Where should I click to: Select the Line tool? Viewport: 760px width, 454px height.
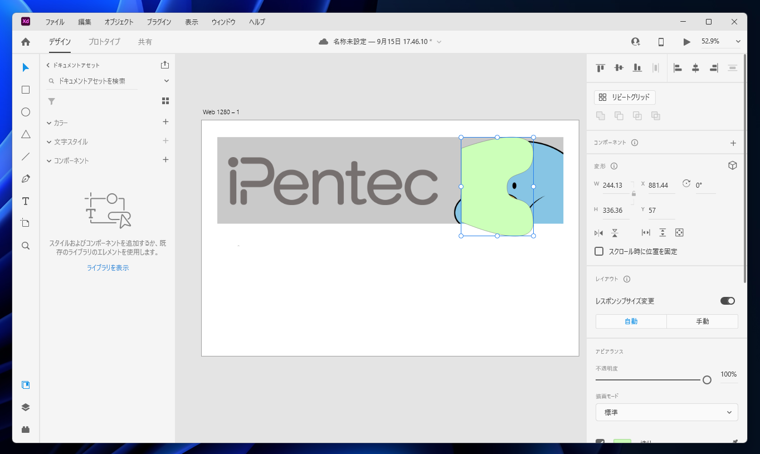coord(26,157)
